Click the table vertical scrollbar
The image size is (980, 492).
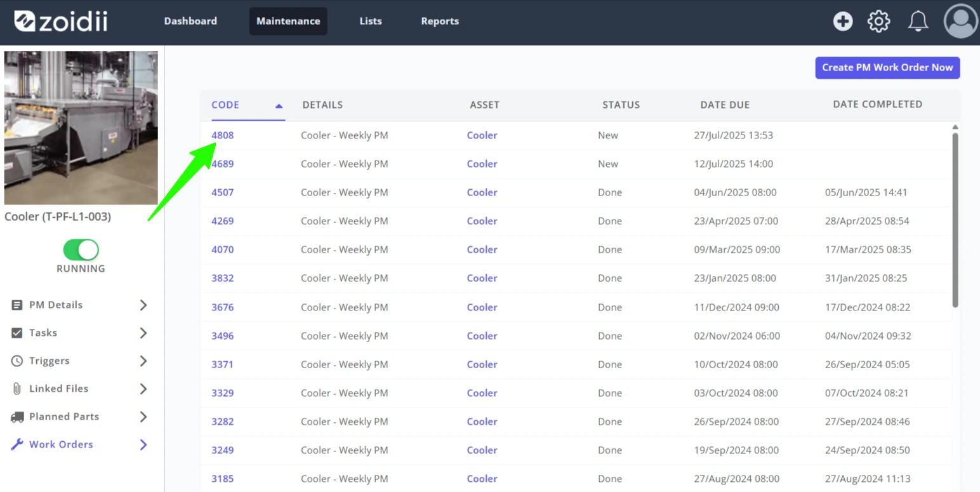(955, 220)
